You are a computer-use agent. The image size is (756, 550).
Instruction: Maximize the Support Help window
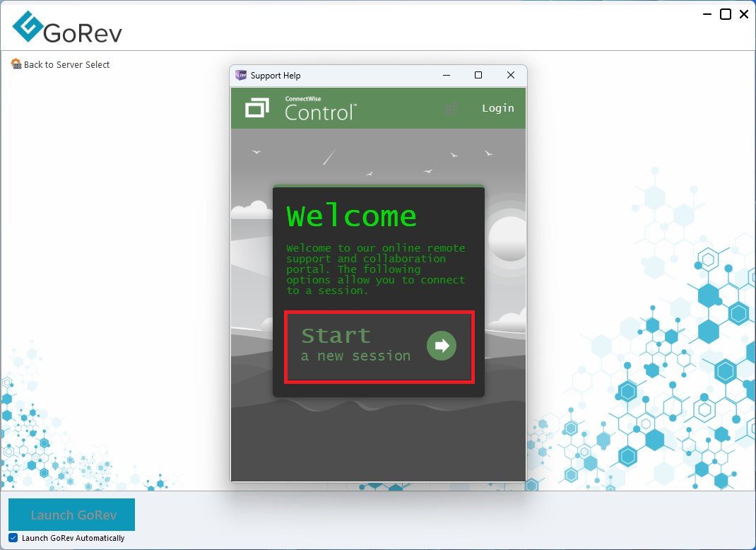(x=478, y=75)
